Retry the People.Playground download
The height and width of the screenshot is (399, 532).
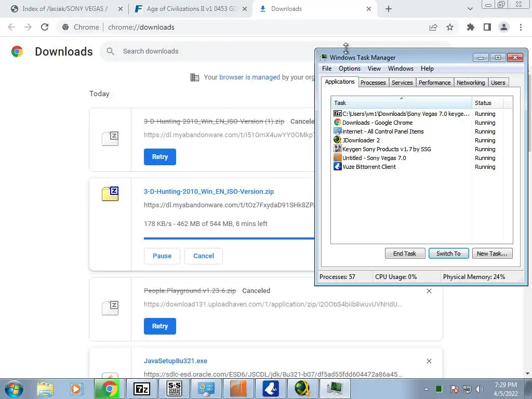160,326
